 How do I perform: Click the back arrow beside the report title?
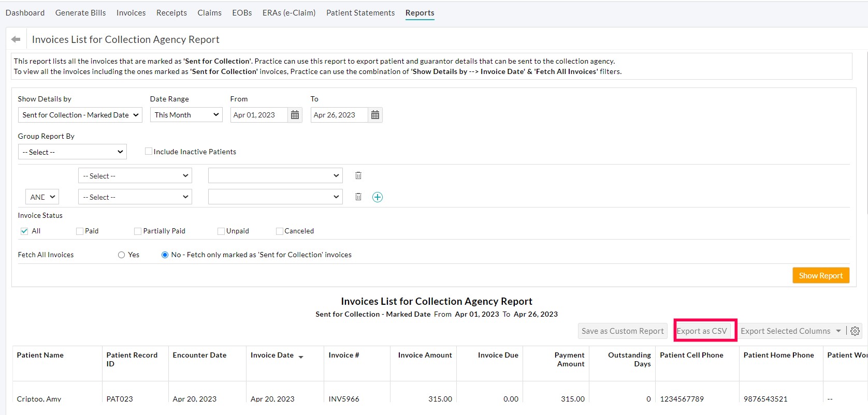point(16,39)
